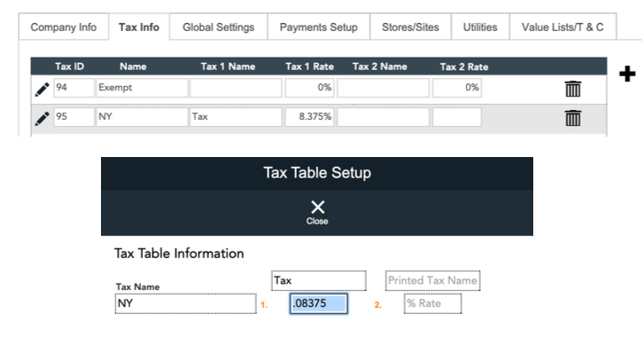Select the Tax Info tab
The image size is (644, 338).
coord(139,28)
